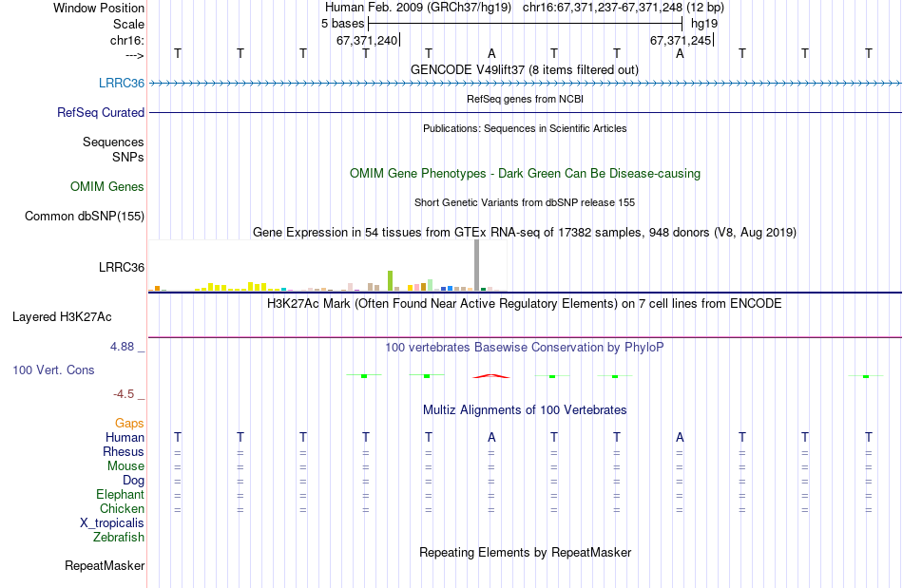Click the hg19 label beside scale bar
The width and height of the screenshot is (903, 588).
pyautogui.click(x=704, y=24)
